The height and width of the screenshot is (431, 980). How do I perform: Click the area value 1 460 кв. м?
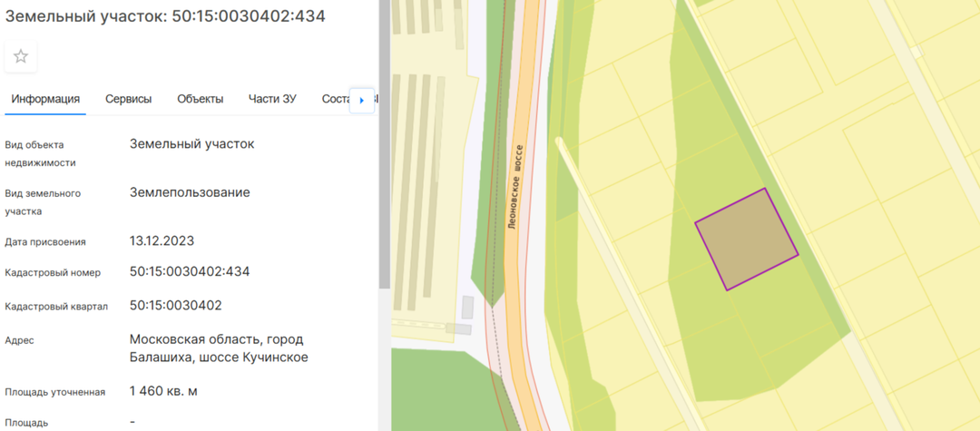163,391
